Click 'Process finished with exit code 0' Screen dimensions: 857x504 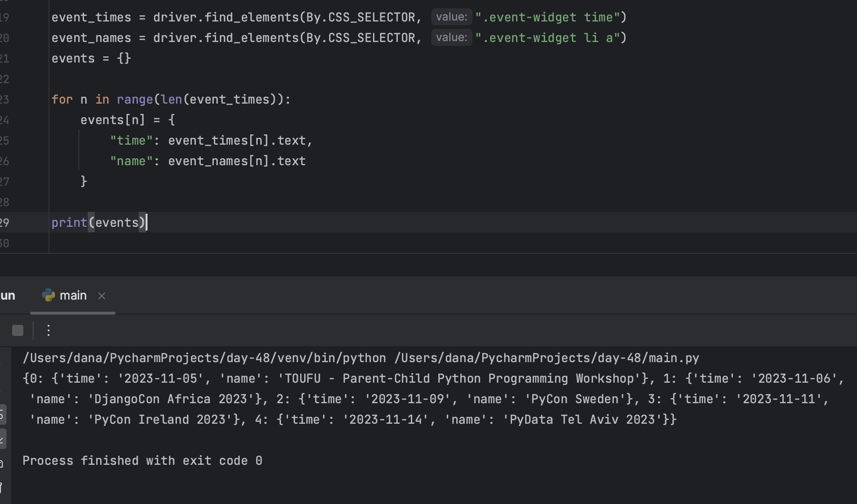pyautogui.click(x=142, y=461)
